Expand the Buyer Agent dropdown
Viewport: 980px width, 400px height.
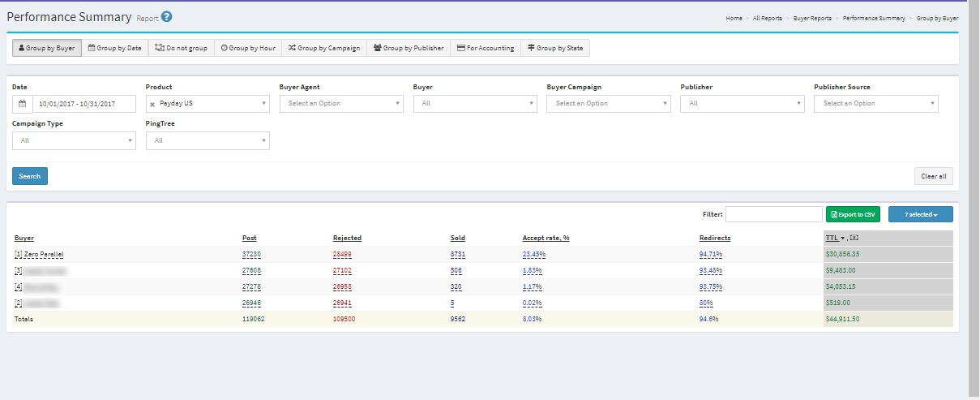[x=340, y=104]
